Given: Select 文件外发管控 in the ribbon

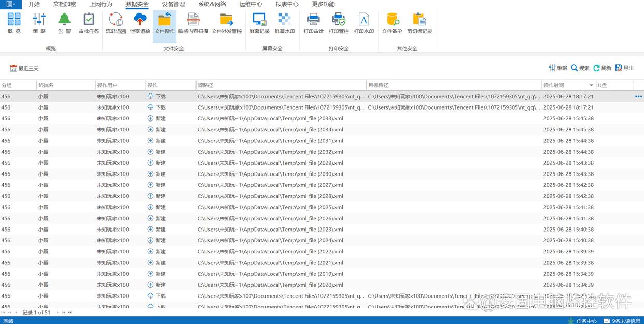Looking at the screenshot, I should [227, 23].
